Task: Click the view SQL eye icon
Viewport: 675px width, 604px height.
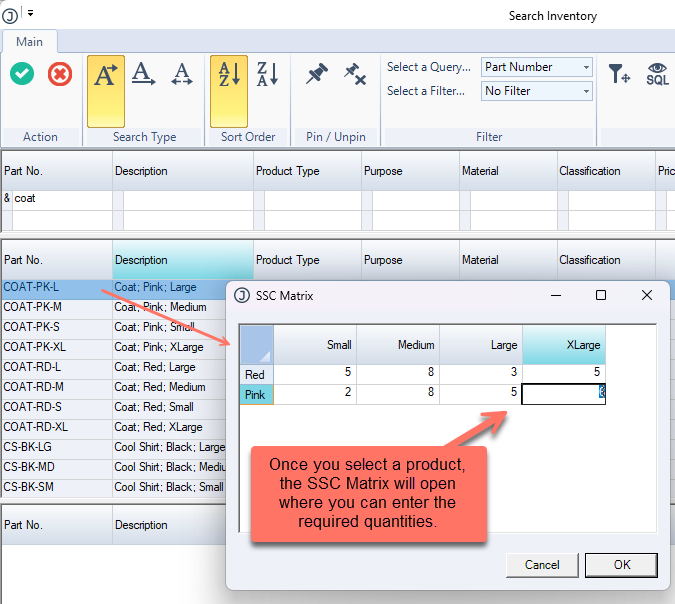Action: point(657,74)
